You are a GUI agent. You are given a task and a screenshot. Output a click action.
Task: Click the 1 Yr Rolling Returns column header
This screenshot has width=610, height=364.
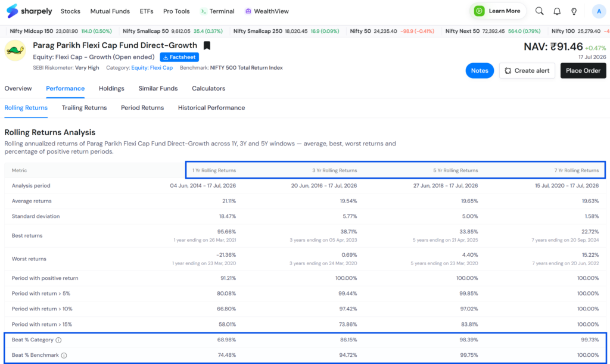pos(214,170)
